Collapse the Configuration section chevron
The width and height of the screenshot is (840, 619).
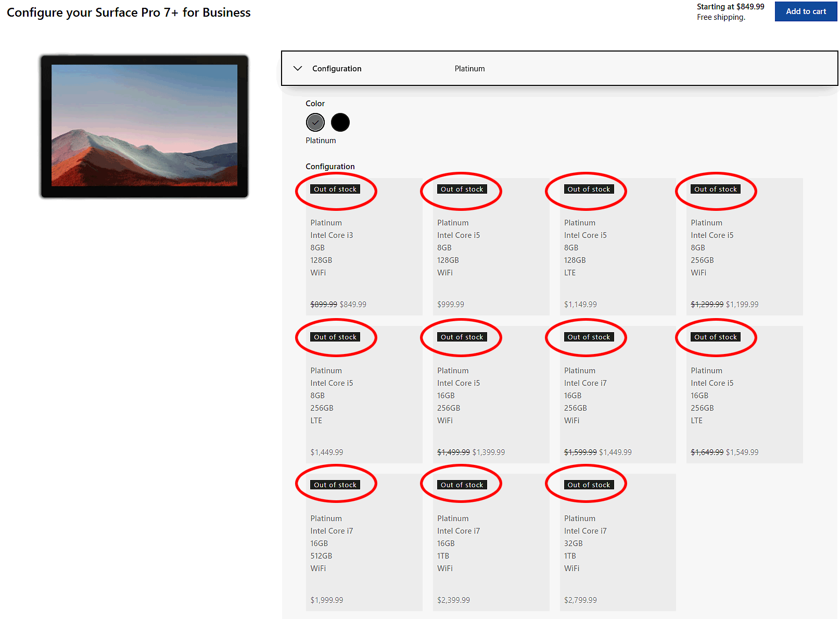[x=298, y=68]
